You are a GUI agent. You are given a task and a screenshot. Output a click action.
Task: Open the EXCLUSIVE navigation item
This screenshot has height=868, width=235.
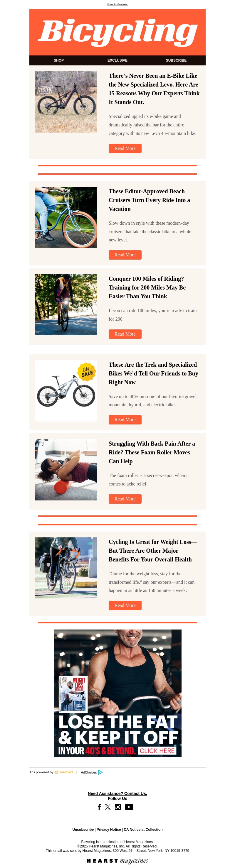click(117, 60)
